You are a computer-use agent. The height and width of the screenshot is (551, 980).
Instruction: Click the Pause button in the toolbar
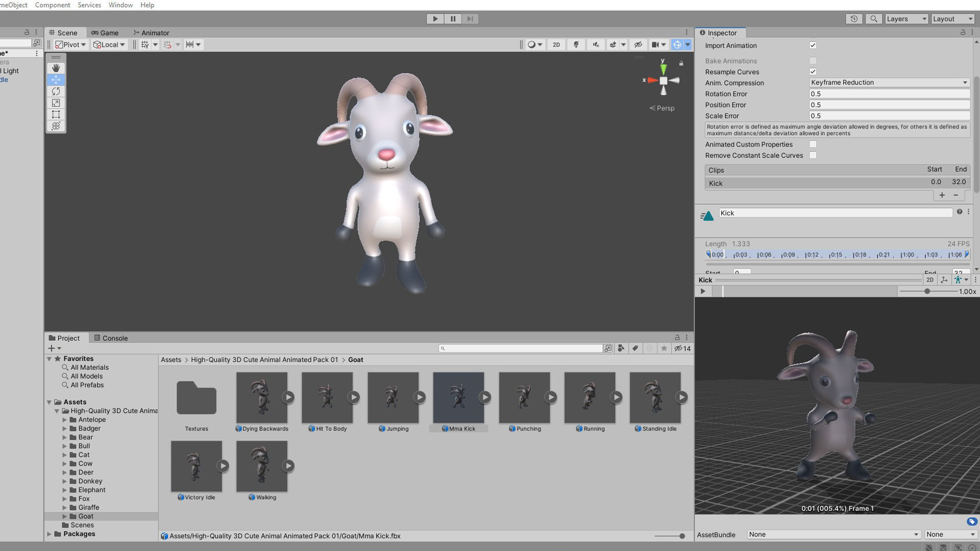click(x=453, y=19)
